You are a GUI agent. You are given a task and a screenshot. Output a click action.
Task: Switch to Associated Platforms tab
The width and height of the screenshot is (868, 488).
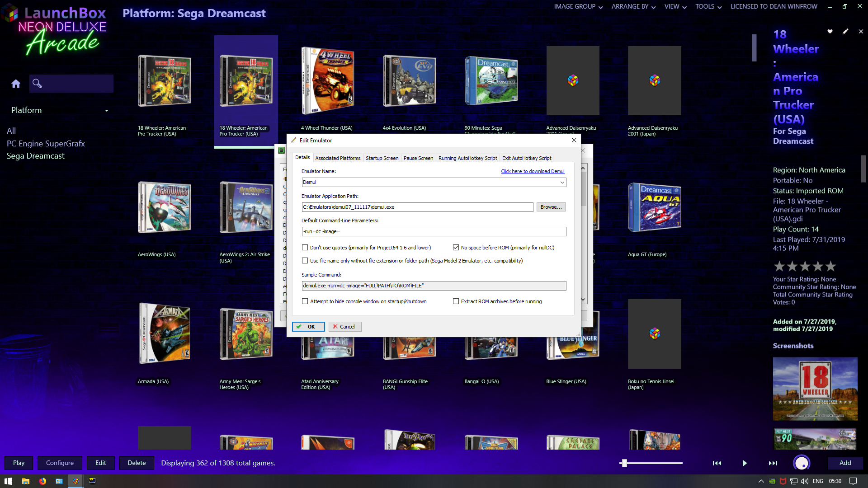[338, 158]
